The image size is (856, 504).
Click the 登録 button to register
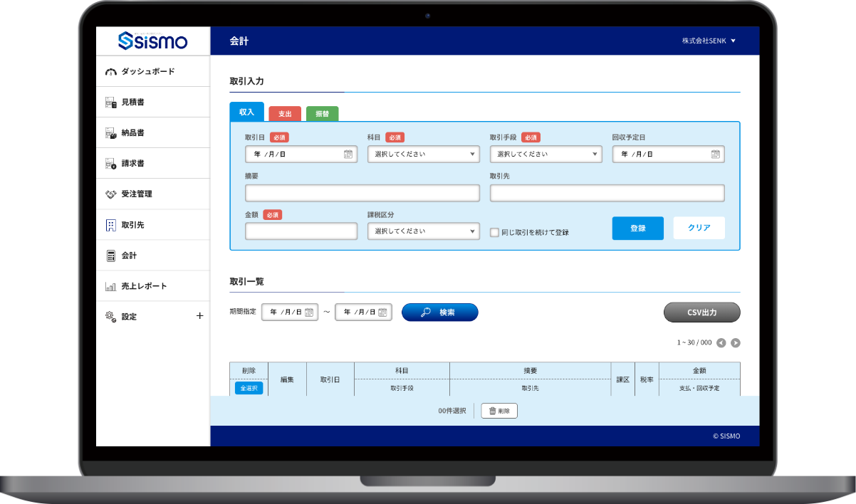(637, 228)
